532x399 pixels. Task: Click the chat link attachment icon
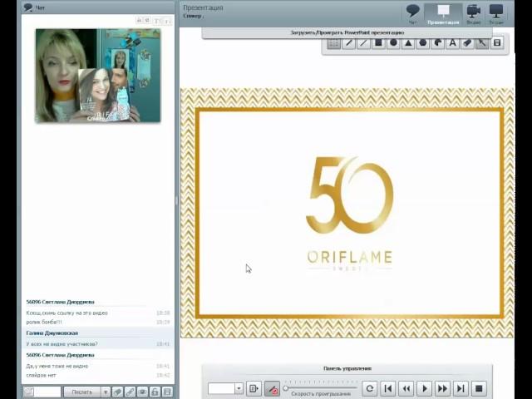[x=130, y=392]
